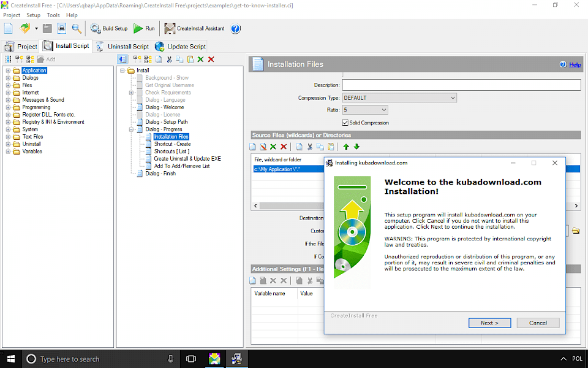Click the toggle commands panel icon above script tree

click(122, 59)
